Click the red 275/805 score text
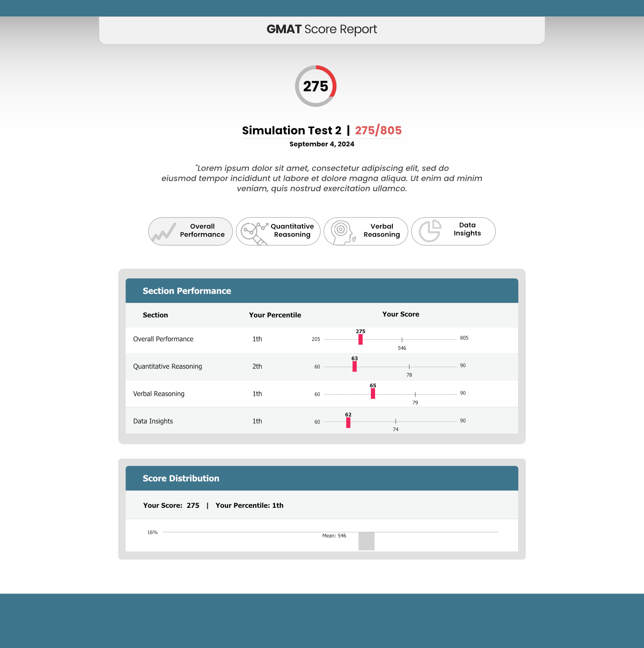 [378, 130]
